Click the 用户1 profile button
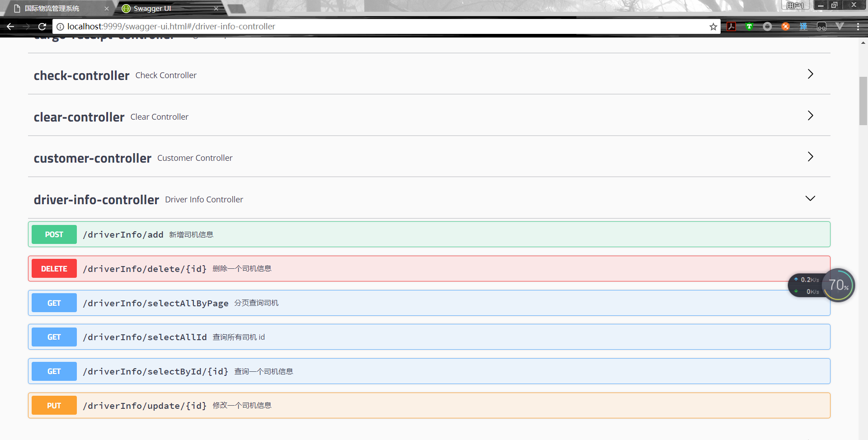The image size is (868, 440). pyautogui.click(x=795, y=5)
